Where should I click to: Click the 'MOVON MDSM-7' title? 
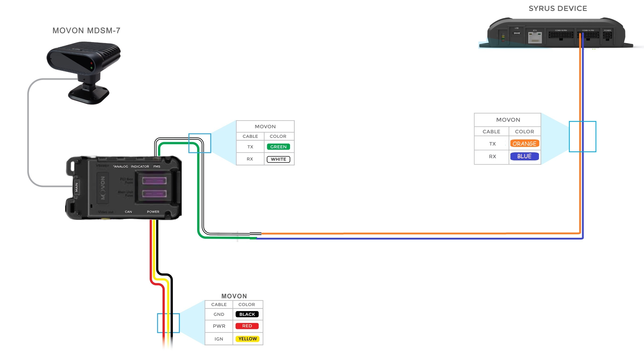(x=86, y=31)
